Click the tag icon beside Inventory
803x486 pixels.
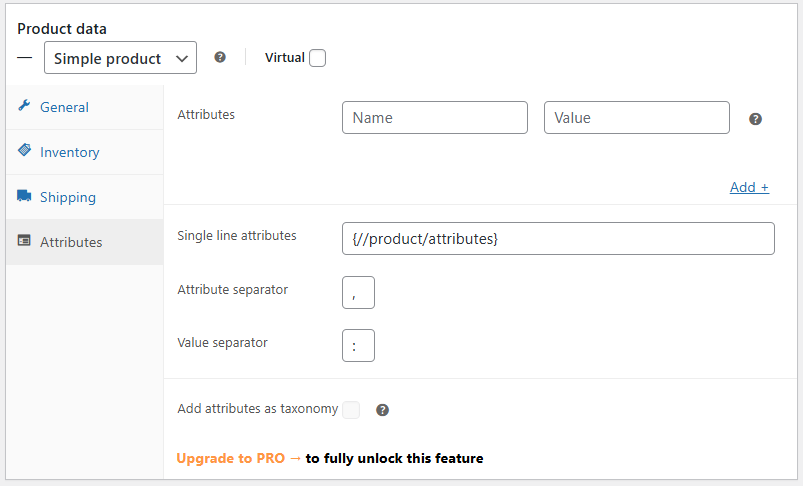(24, 151)
